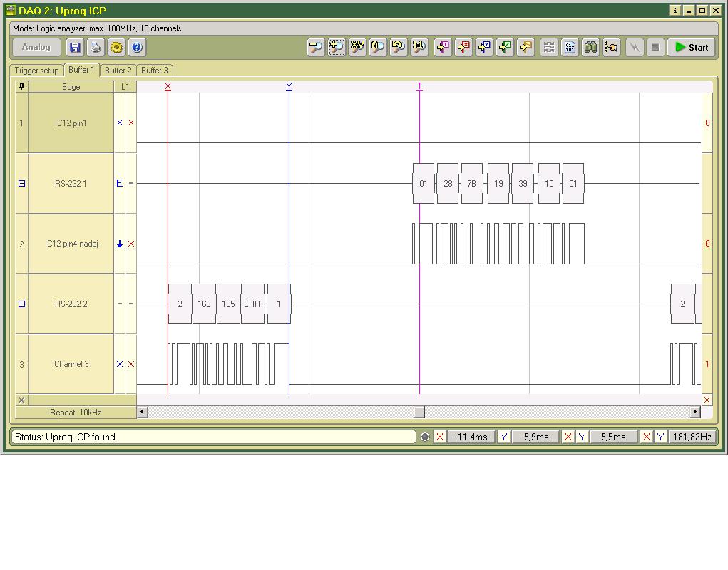Toggle Channel 3 blue X edge setting
Image resolution: width=728 pixels, height=570 pixels.
[120, 365]
